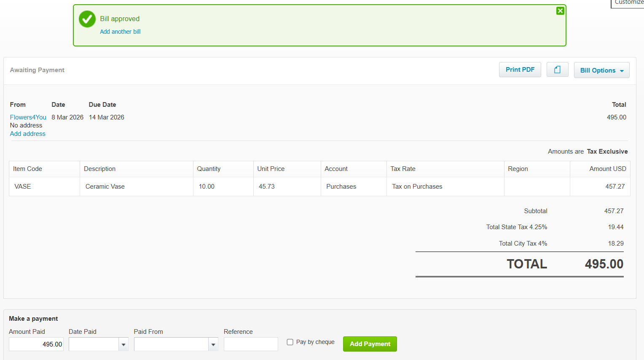
Task: Click the City Tax amount 18.29
Action: point(616,244)
